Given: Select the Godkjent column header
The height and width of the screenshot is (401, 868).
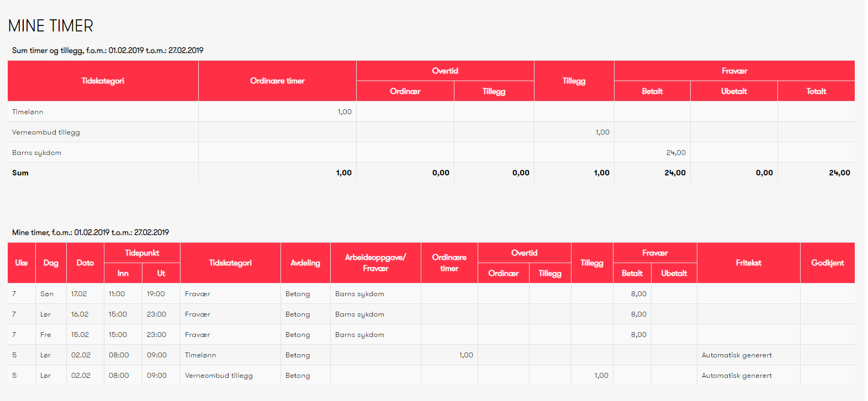Looking at the screenshot, I should 827,263.
